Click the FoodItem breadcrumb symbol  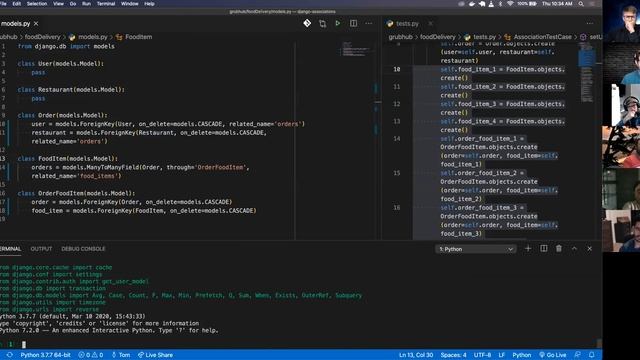pos(138,37)
